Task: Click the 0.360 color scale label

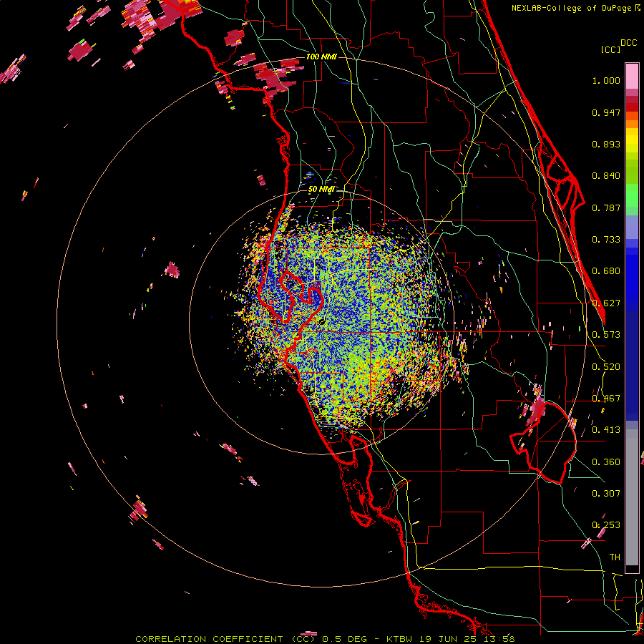Action: 606,462
